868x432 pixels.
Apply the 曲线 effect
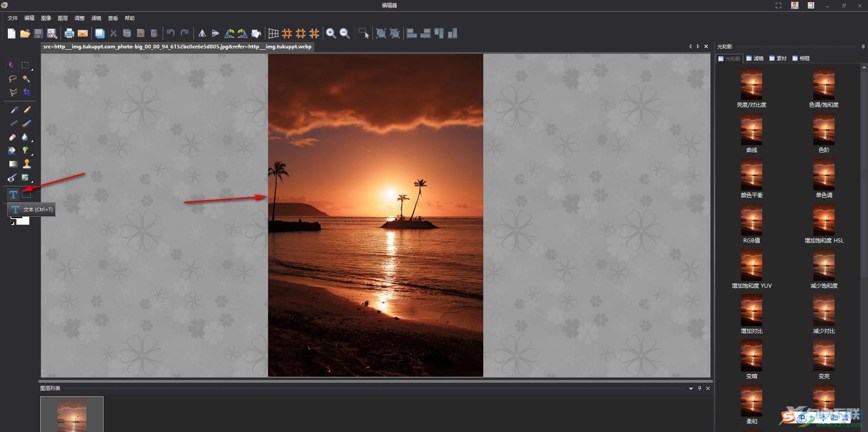click(x=751, y=133)
